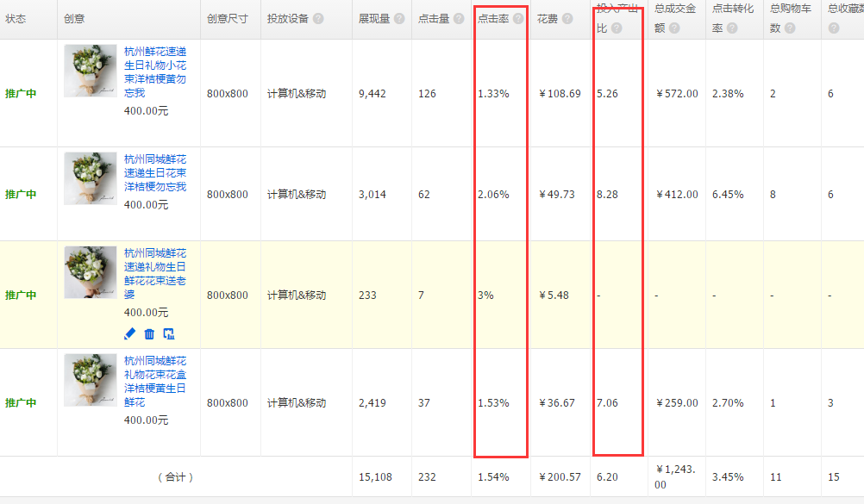Click the edit pencil icon in highlighted row
The width and height of the screenshot is (864, 504).
130,333
